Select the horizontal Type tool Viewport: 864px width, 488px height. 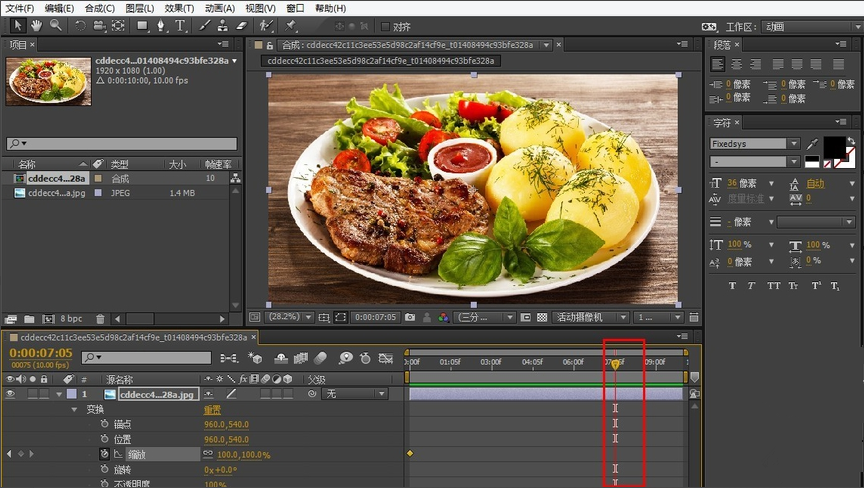point(180,25)
